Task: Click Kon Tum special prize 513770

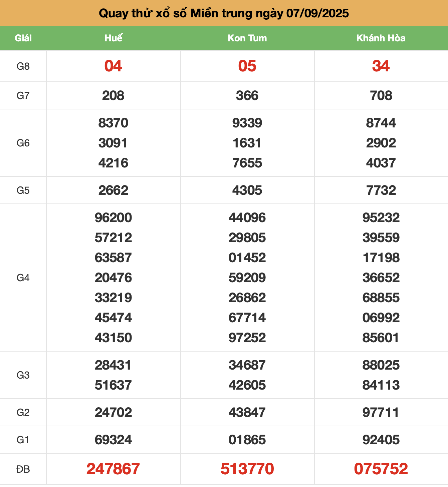Action: tap(247, 469)
